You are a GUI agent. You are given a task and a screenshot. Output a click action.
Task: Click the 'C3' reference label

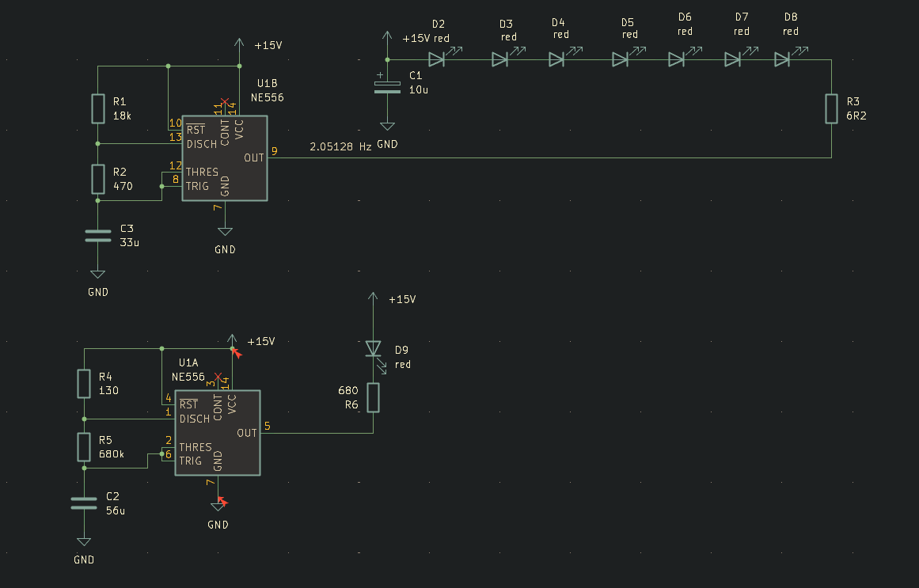click(127, 229)
